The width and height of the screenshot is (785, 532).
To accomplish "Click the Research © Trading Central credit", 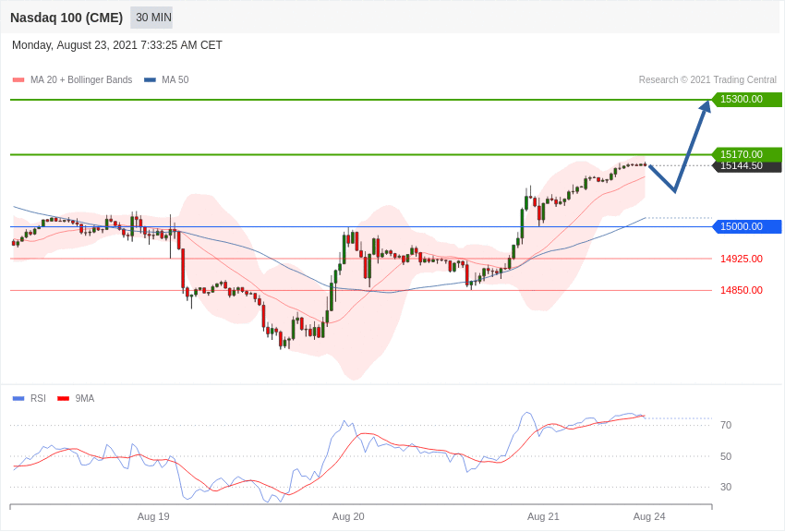I will pyautogui.click(x=707, y=80).
